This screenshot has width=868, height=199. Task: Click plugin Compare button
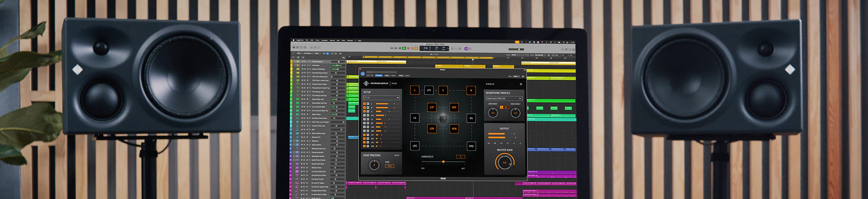pyautogui.click(x=379, y=76)
